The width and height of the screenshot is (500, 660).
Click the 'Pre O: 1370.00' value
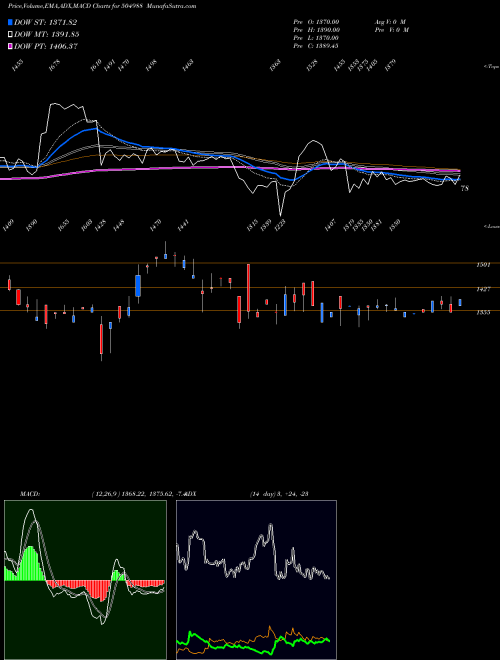click(316, 22)
